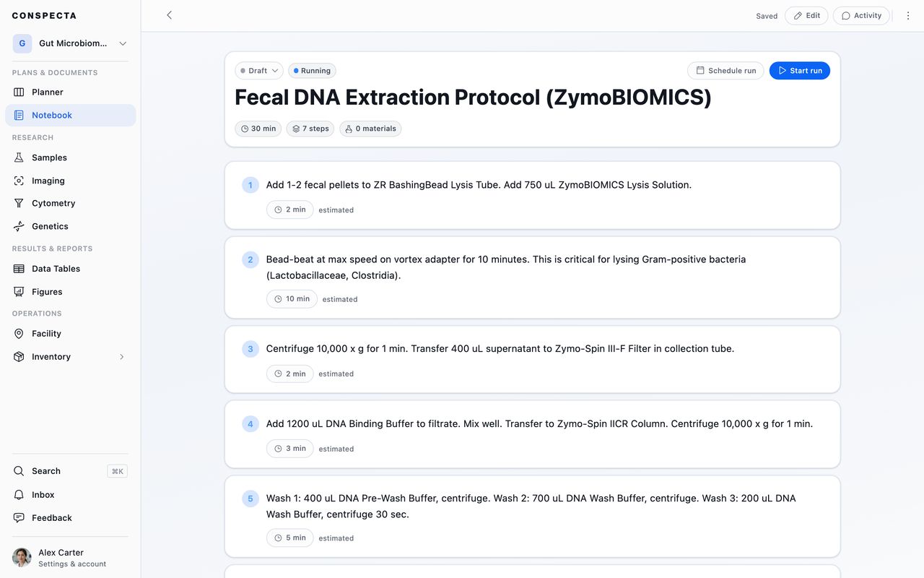Open the Draft status dropdown

(258, 71)
